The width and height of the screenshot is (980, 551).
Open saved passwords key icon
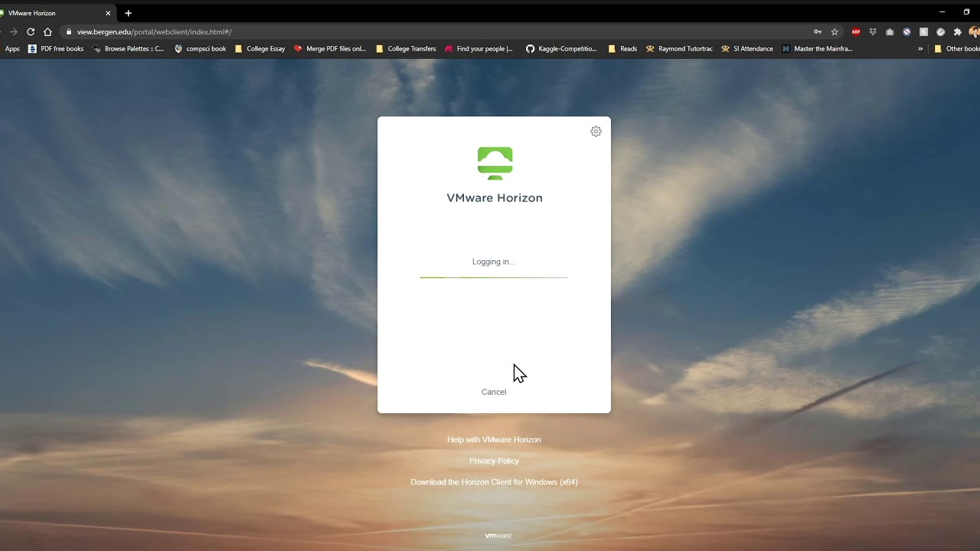[x=818, y=32]
